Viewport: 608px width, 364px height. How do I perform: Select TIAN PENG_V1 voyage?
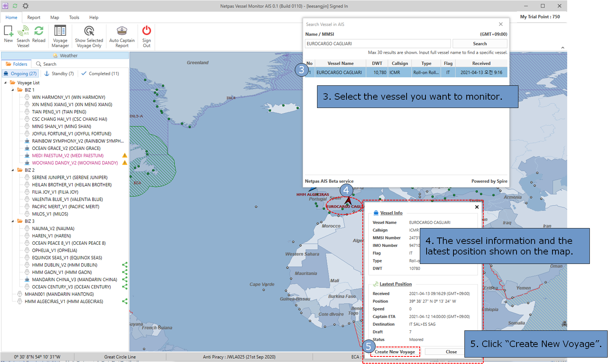59,112
